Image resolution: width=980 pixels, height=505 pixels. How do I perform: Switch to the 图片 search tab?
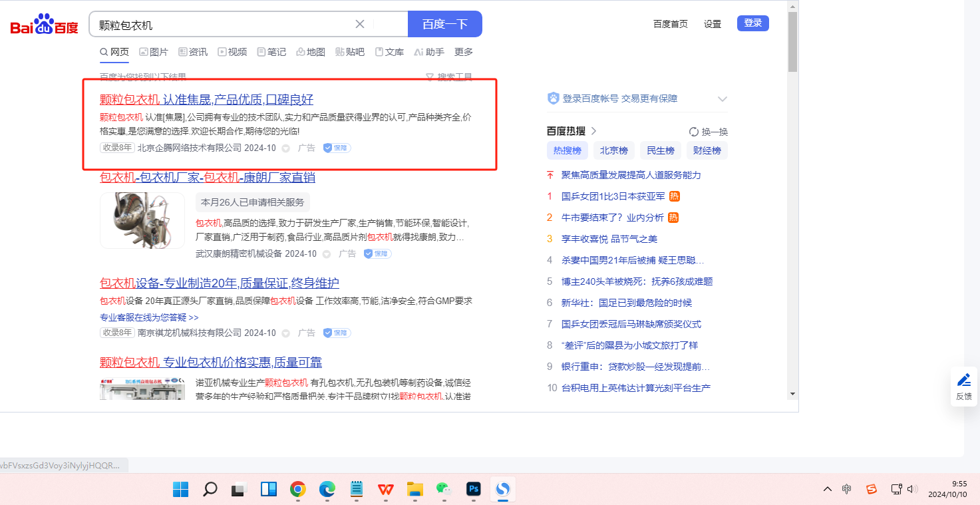(154, 52)
